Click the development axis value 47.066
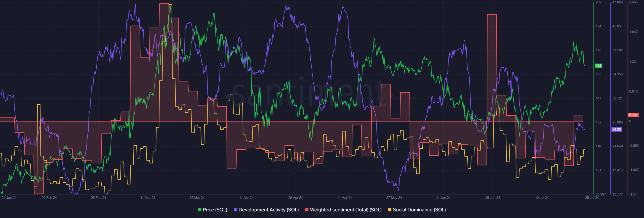 point(618,2)
